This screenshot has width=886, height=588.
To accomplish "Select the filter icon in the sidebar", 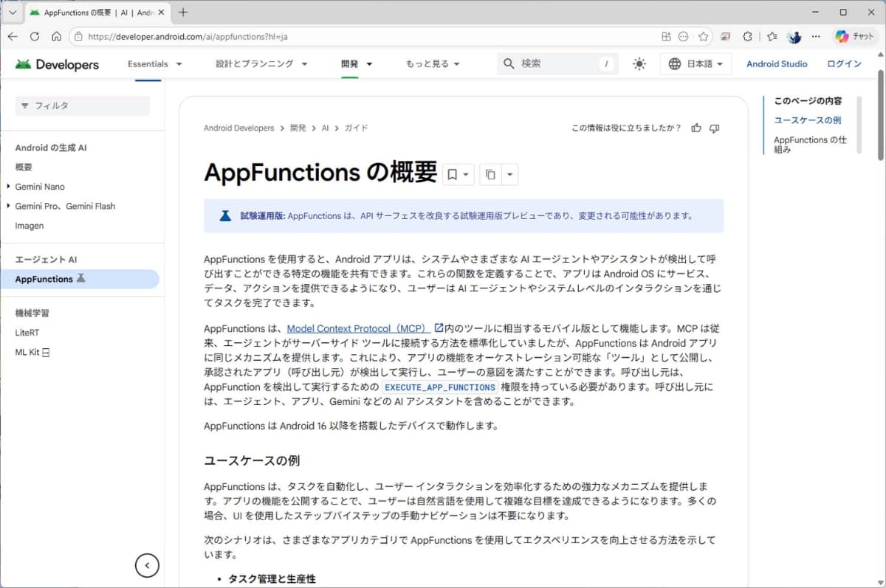I will tap(25, 106).
